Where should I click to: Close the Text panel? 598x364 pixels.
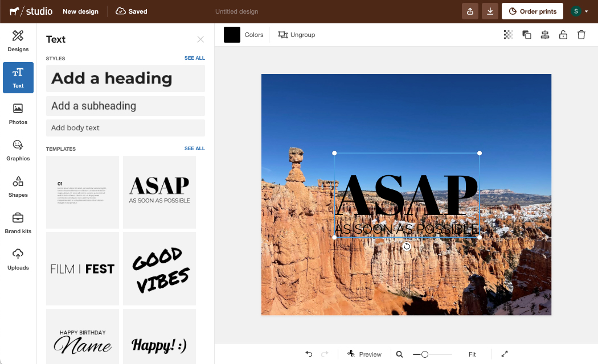pos(200,39)
